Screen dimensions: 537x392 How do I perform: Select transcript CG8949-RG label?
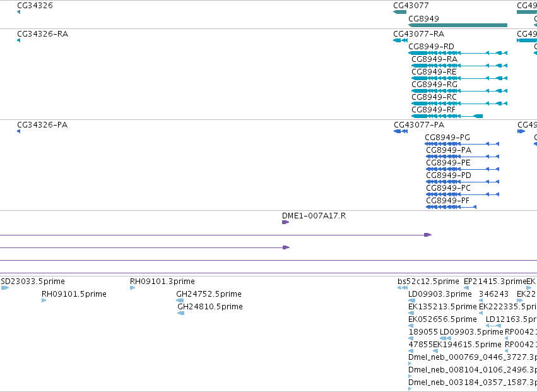coord(434,85)
